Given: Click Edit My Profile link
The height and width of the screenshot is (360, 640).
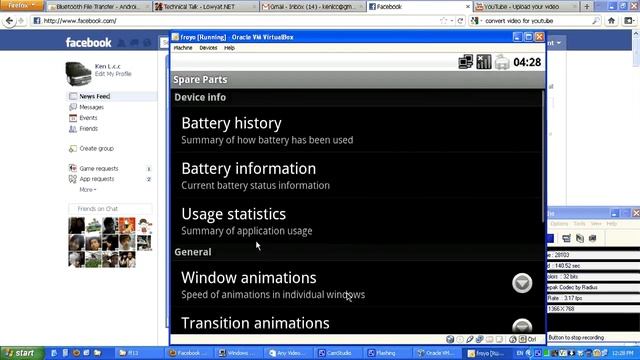Looking at the screenshot, I should [x=113, y=74].
